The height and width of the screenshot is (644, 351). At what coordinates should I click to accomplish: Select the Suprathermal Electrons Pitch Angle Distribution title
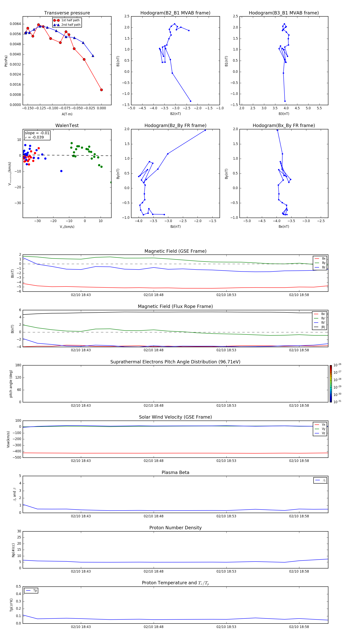(175, 362)
